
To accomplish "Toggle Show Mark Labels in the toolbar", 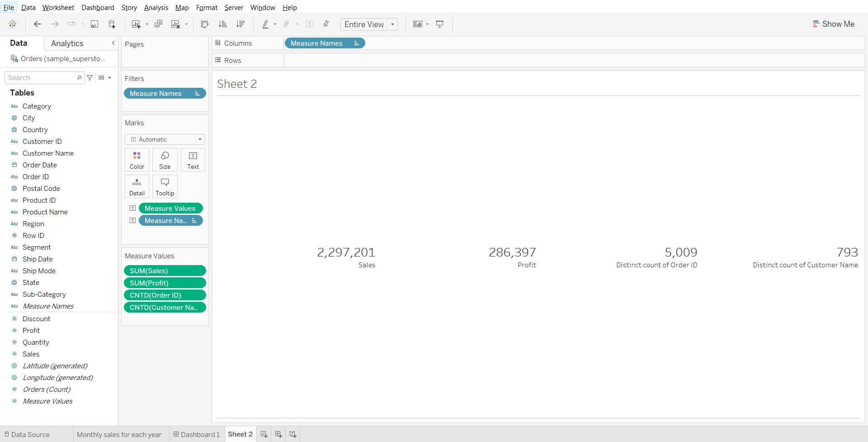I will (x=310, y=24).
